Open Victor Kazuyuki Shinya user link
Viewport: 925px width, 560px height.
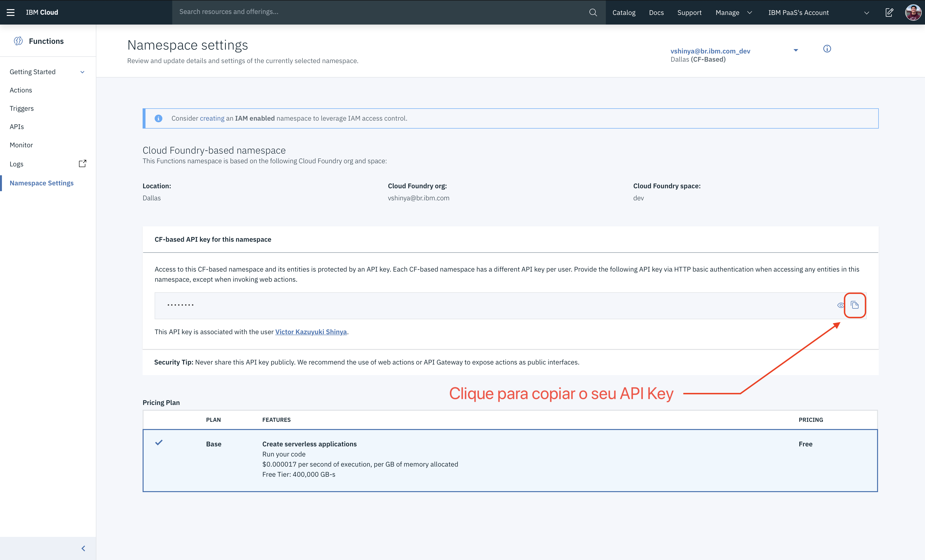[311, 332]
